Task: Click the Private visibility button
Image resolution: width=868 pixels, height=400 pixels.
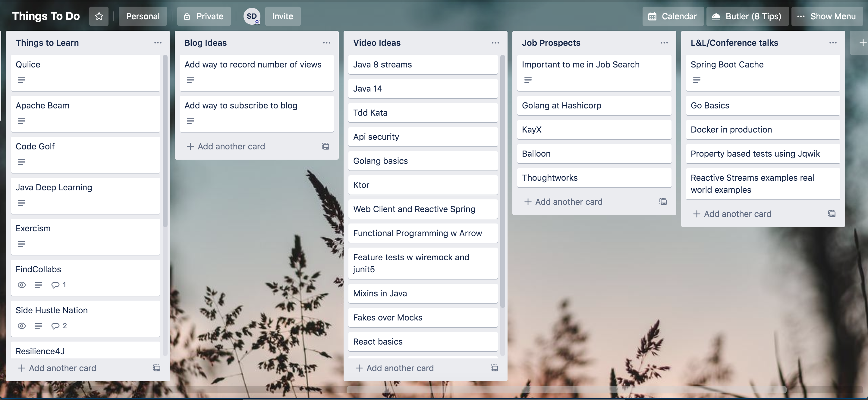Action: pyautogui.click(x=204, y=16)
